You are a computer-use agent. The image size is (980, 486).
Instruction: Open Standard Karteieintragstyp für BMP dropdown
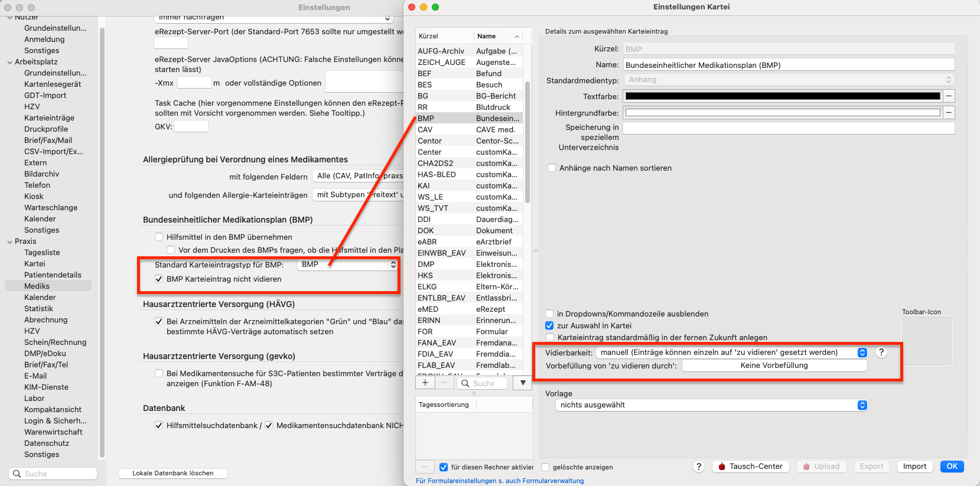(347, 265)
